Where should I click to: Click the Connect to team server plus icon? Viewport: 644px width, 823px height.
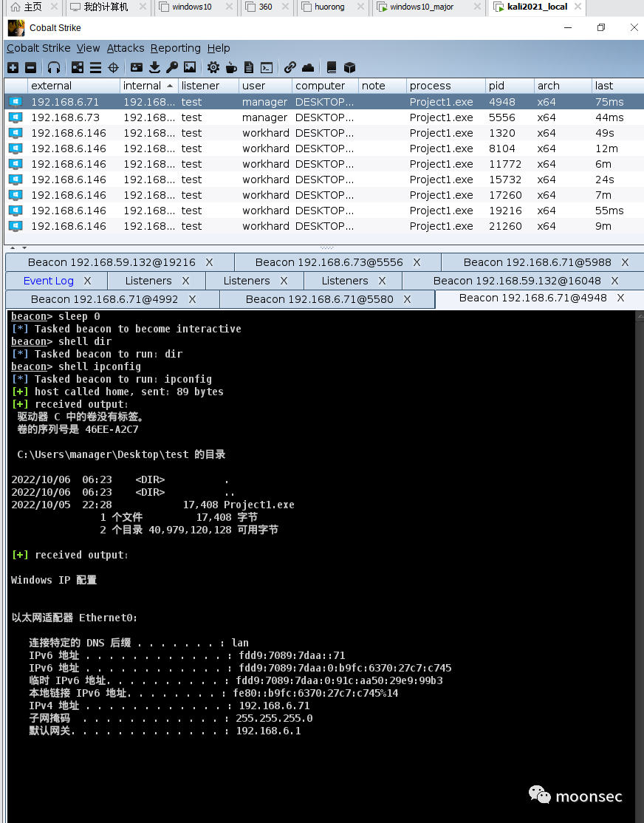pos(13,67)
